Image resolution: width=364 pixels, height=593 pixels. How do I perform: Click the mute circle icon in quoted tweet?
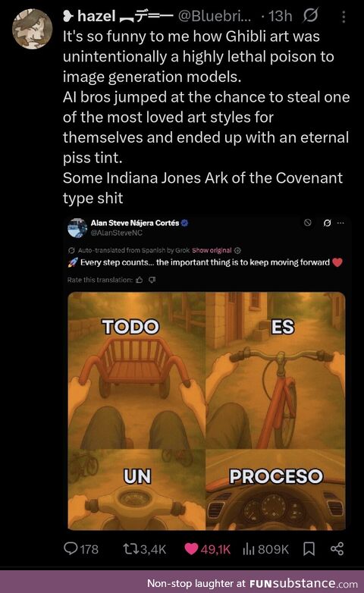(x=308, y=222)
